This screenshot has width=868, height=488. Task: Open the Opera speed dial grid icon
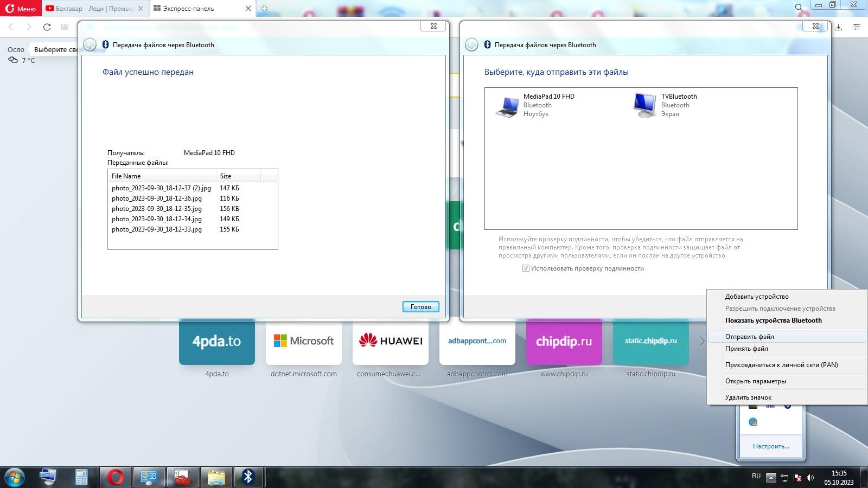tap(65, 27)
